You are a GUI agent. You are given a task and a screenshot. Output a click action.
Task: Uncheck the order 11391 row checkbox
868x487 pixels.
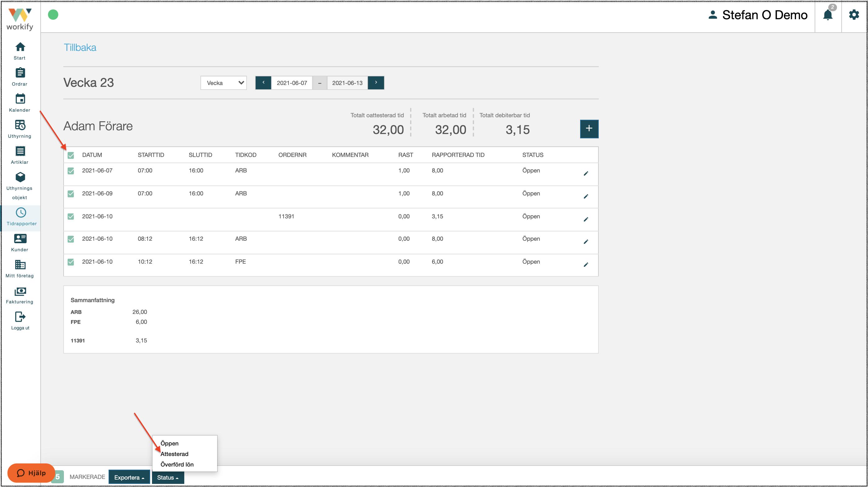(71, 216)
